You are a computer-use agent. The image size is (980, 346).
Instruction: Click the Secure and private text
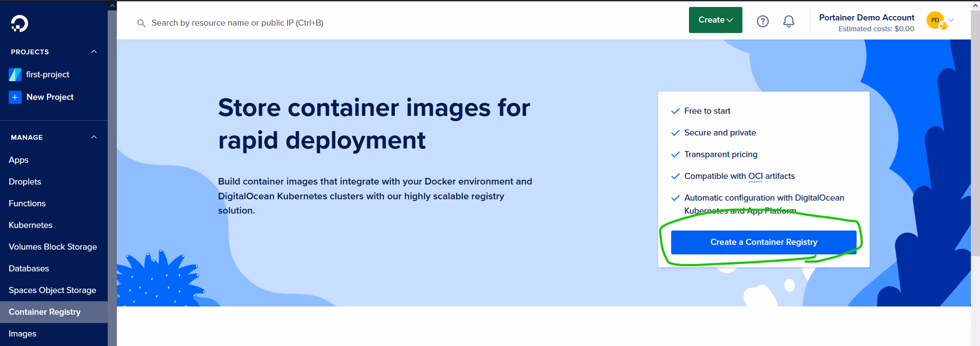[720, 133]
